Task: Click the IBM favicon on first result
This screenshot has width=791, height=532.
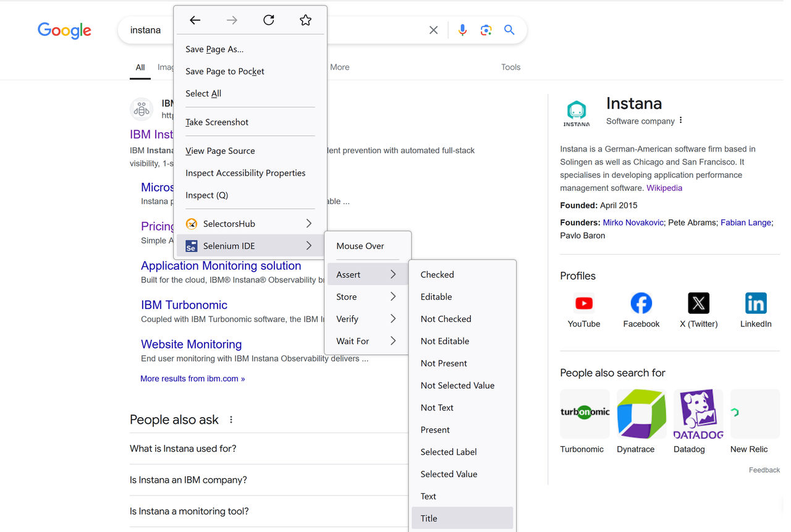Action: (142, 109)
